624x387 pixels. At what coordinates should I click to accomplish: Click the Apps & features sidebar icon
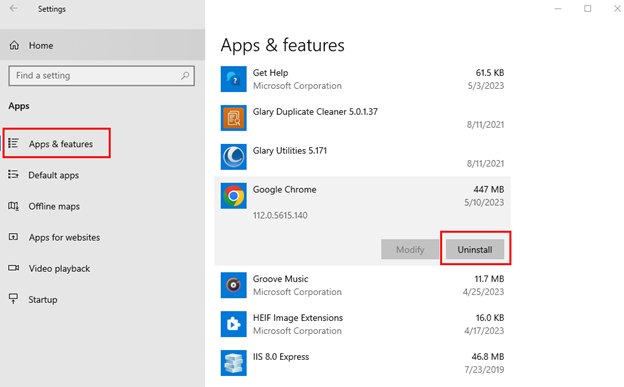click(x=14, y=143)
